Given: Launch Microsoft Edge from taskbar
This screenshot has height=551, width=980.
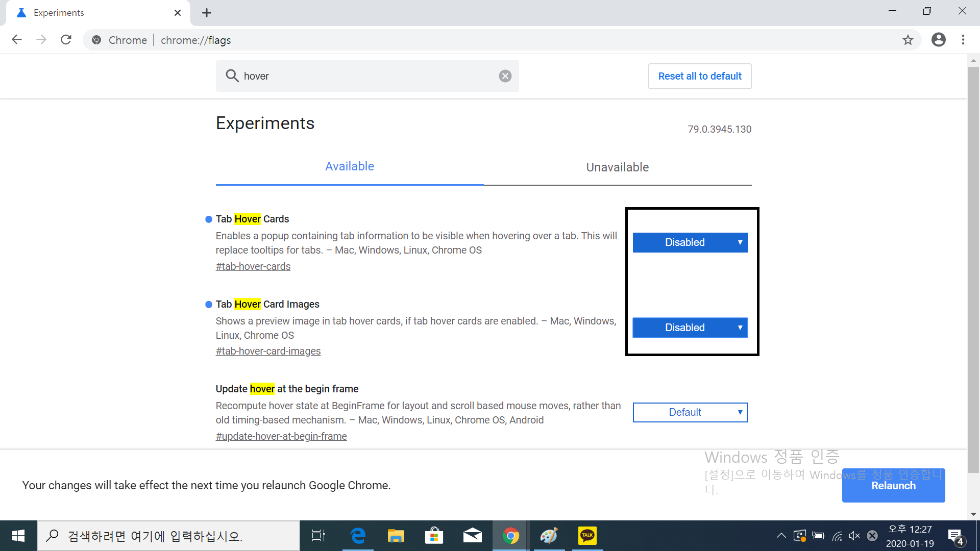Looking at the screenshot, I should [358, 536].
